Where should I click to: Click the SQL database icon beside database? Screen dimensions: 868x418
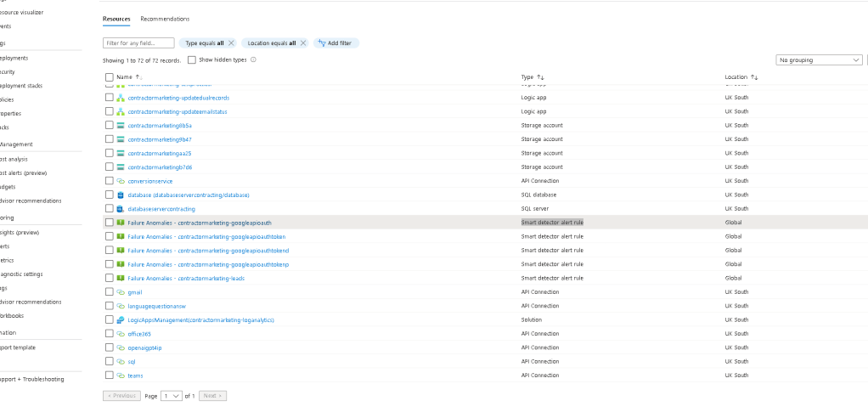pyautogui.click(x=120, y=195)
